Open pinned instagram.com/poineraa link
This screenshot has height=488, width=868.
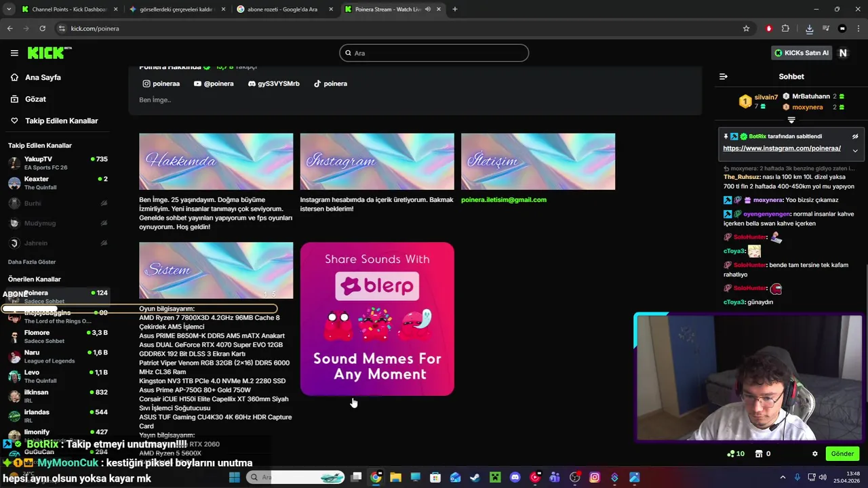tap(782, 148)
